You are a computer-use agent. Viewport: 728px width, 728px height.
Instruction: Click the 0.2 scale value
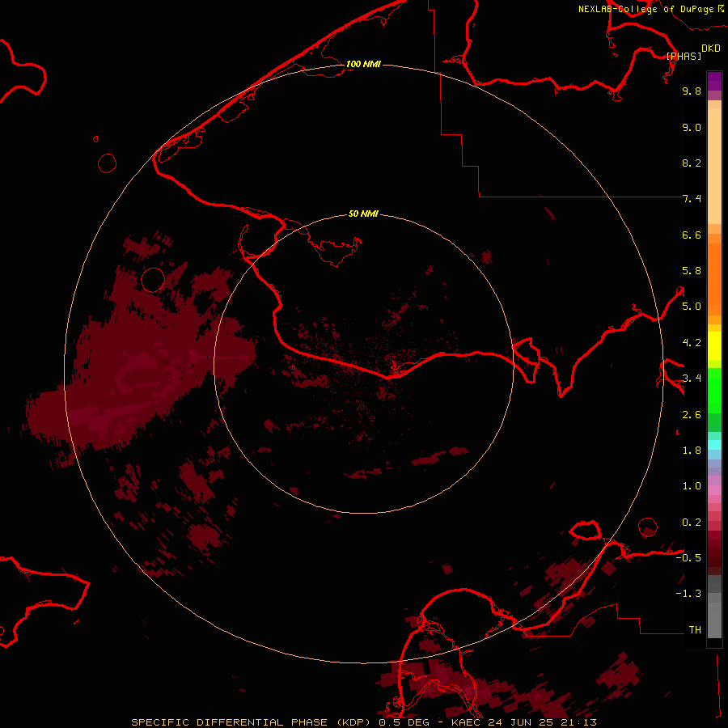[692, 523]
